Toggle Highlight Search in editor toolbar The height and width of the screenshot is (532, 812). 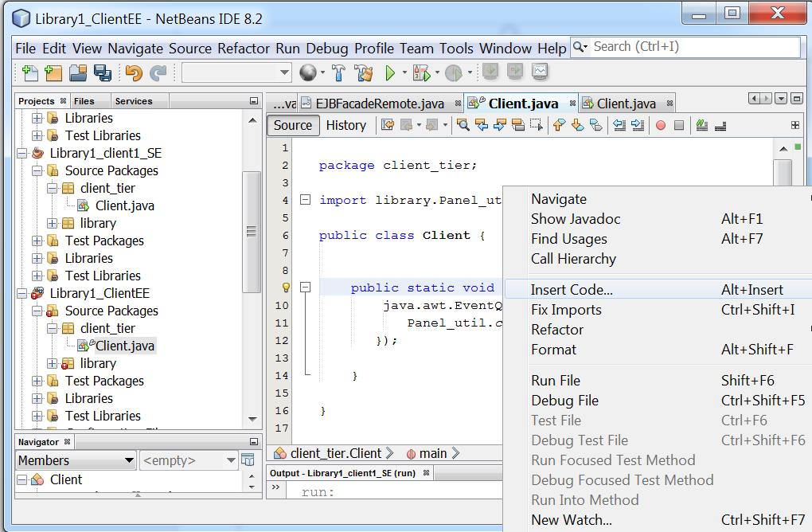[518, 125]
